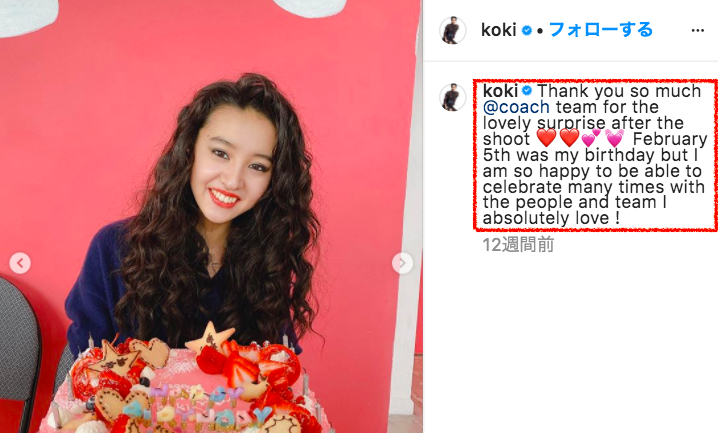
Task: Open the more options ellipsis menu
Action: (x=697, y=30)
